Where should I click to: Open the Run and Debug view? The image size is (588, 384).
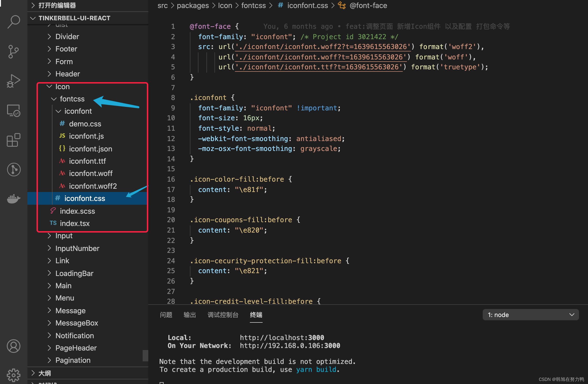coord(14,81)
